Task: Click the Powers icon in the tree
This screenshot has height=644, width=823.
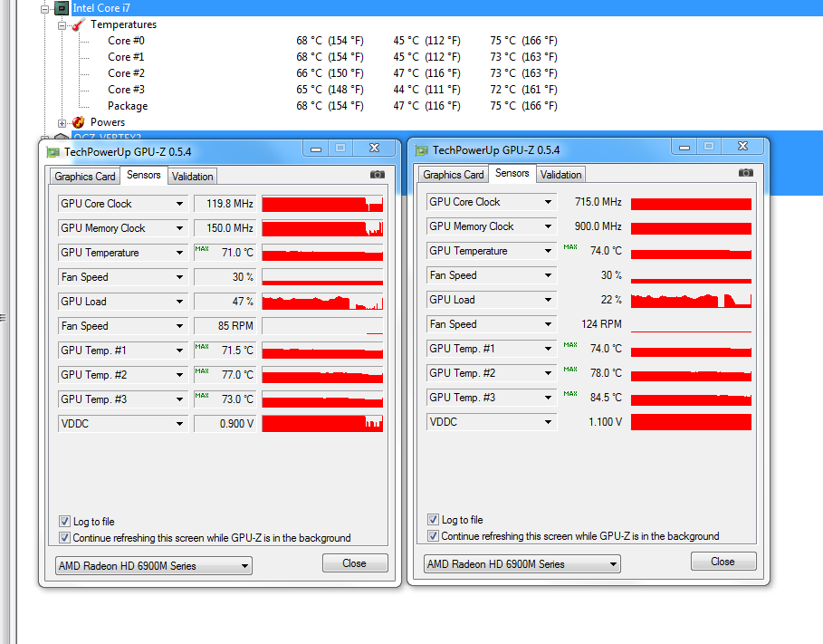Action: 78,122
